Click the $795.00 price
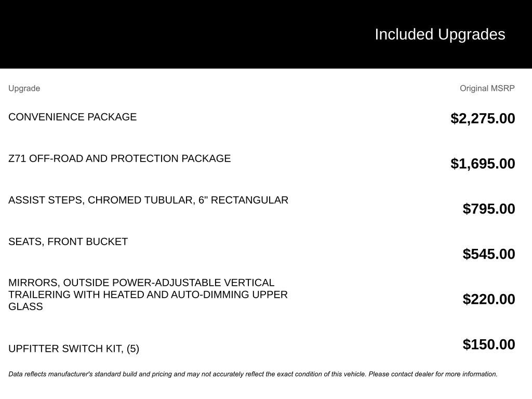Screen dimensions: 532x399 coord(489,209)
